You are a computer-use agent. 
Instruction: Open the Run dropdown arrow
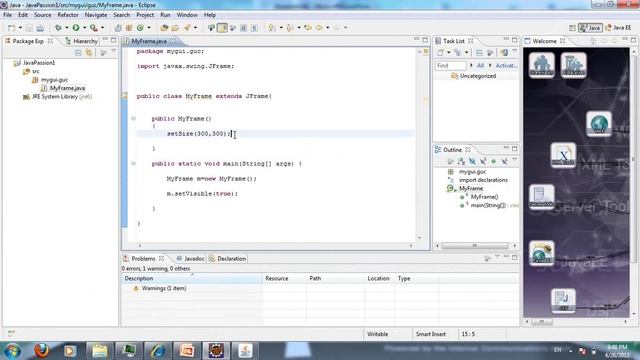click(84, 28)
